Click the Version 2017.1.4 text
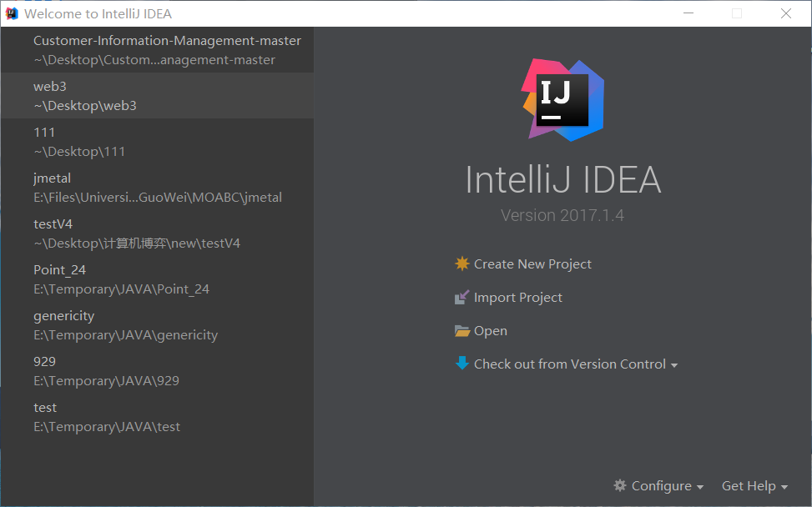This screenshot has width=812, height=507. coord(562,215)
